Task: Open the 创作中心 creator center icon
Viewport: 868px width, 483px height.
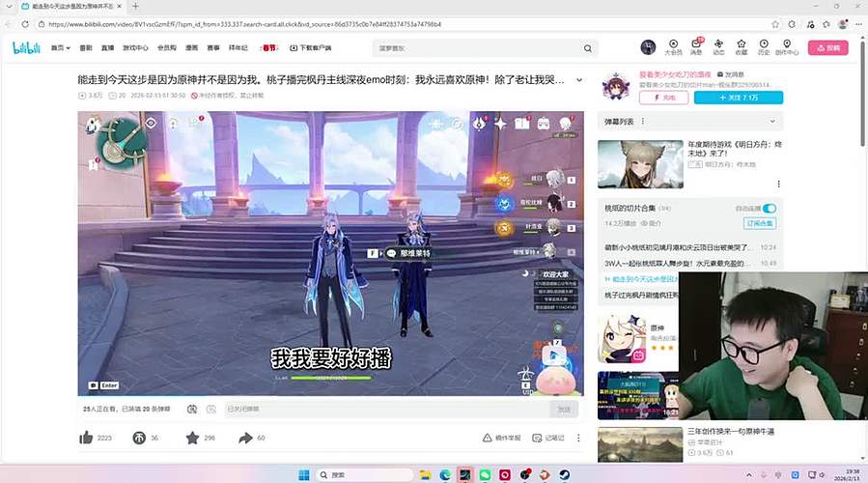Action: 787,47
